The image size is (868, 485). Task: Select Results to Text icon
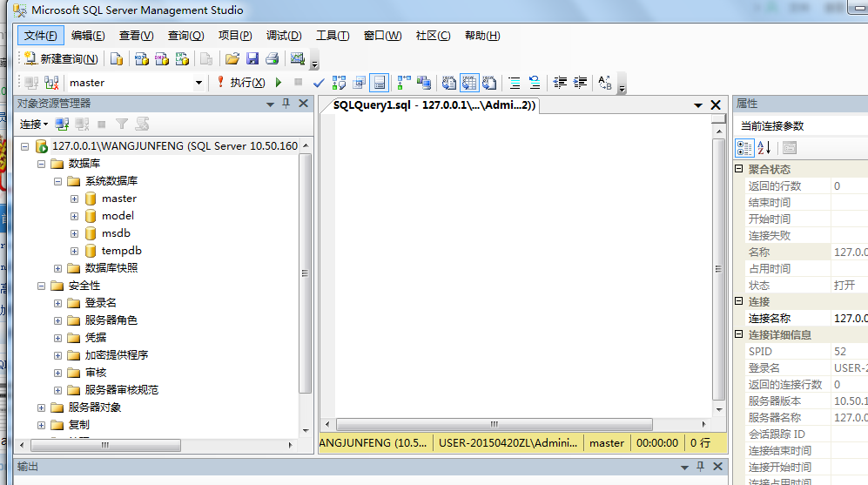pos(449,83)
